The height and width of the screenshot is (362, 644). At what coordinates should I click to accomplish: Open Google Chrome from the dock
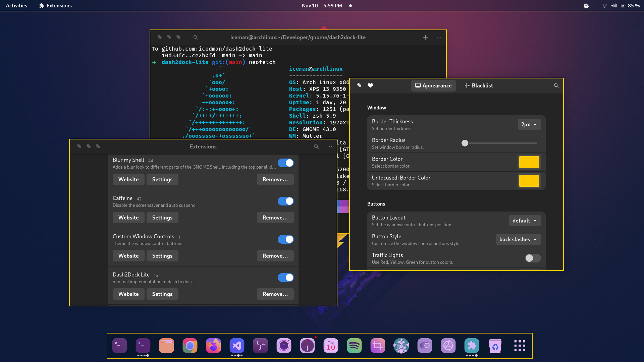(190, 346)
